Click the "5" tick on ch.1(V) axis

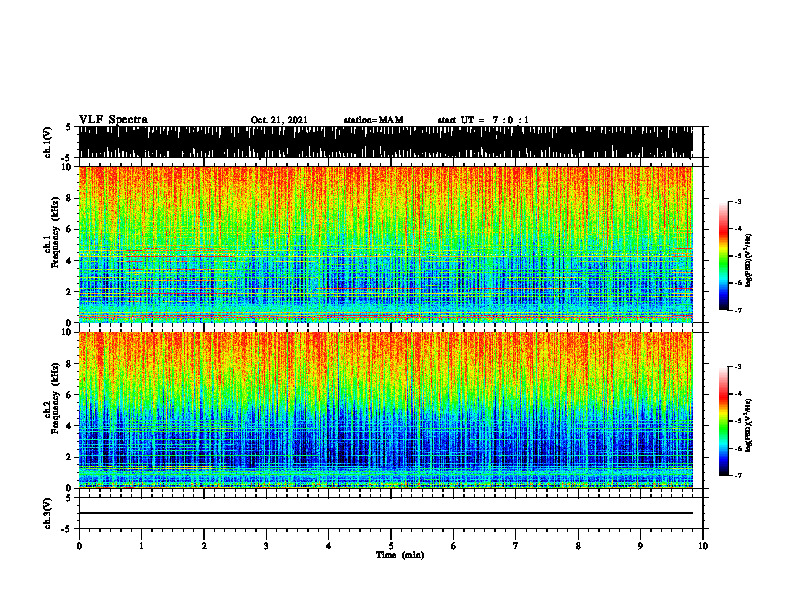tap(68, 128)
